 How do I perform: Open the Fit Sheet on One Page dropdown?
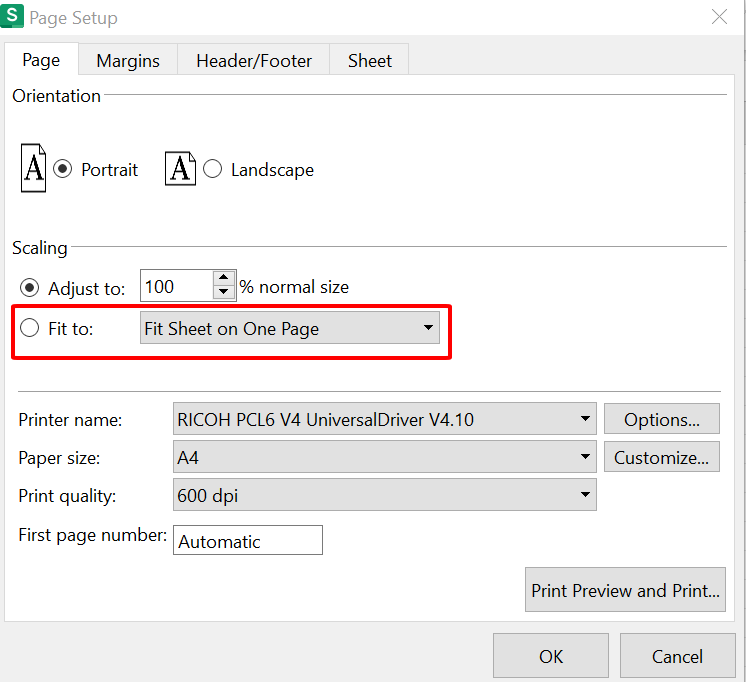tap(290, 328)
